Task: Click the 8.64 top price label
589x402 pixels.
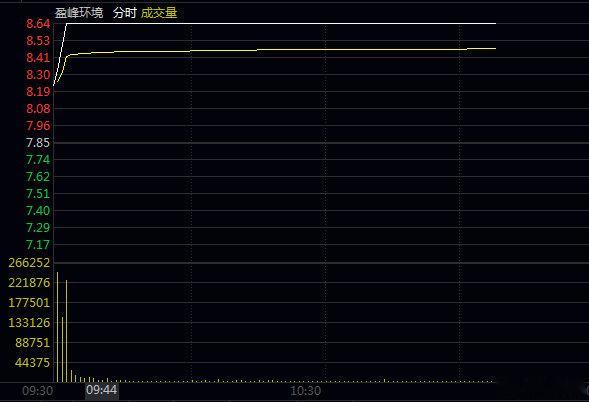Action: [38, 24]
